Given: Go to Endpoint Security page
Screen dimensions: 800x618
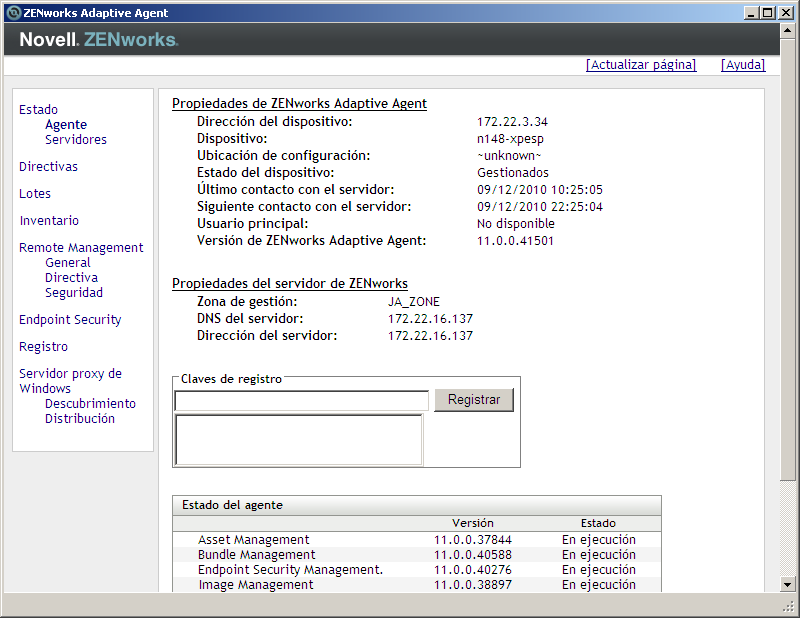Looking at the screenshot, I should pos(70,320).
